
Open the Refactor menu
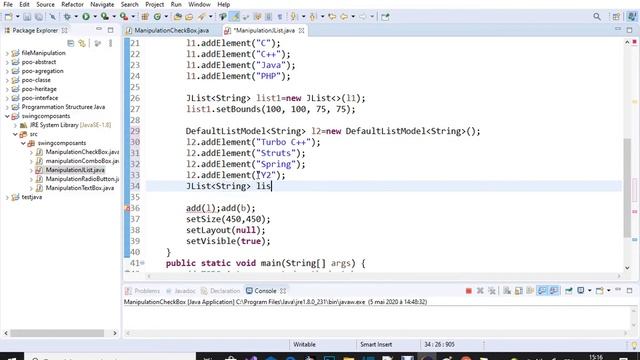point(72,4)
